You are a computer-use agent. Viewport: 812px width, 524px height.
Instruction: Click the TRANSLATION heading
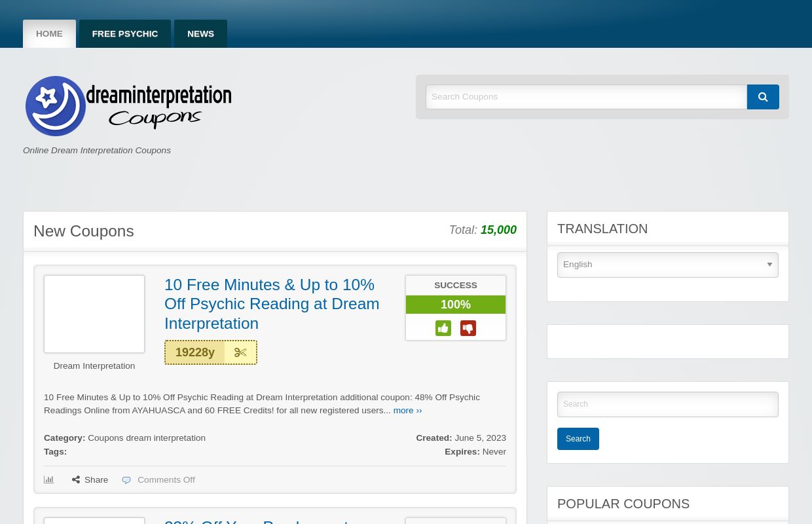click(x=602, y=229)
